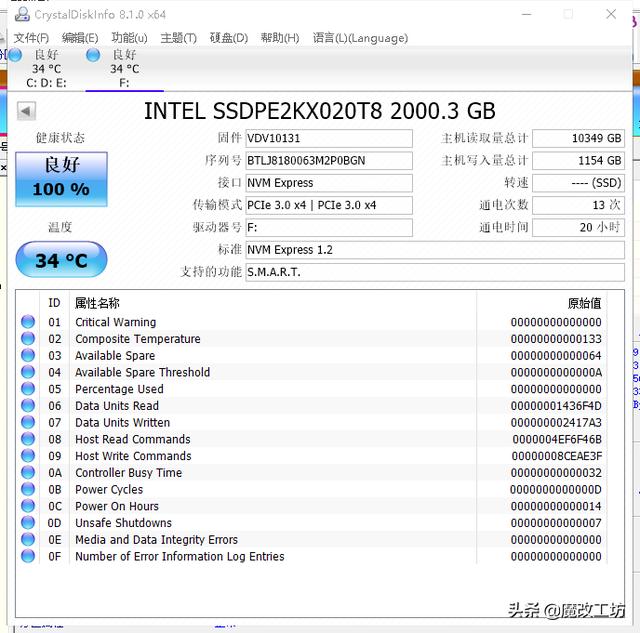This screenshot has width=640, height=633.
Task: Click status circle for Percentage Used row
Action: tap(28, 389)
